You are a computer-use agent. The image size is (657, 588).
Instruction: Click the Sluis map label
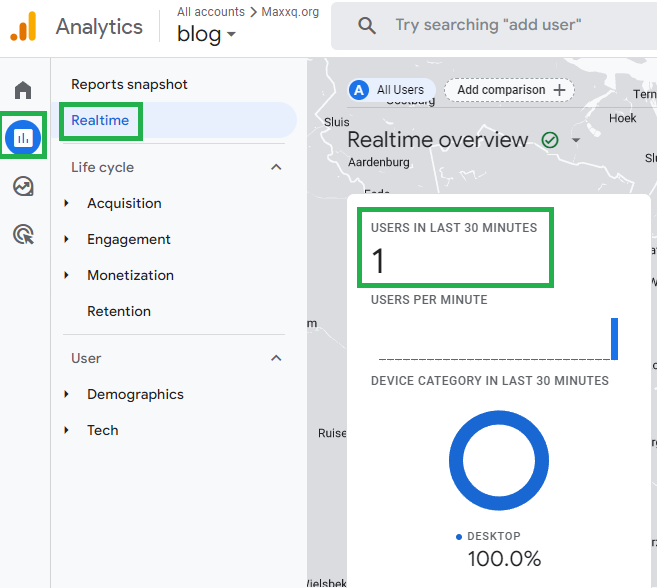coord(336,122)
